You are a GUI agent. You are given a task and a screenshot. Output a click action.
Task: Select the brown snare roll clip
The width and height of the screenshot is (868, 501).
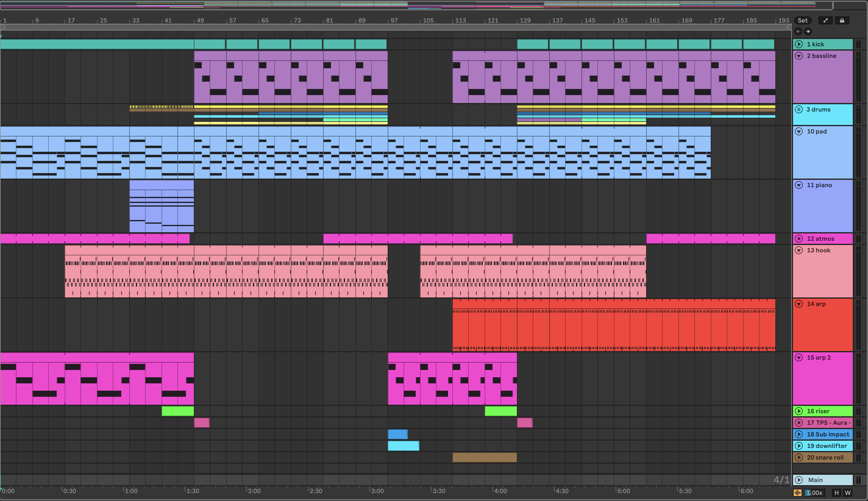pos(485,457)
